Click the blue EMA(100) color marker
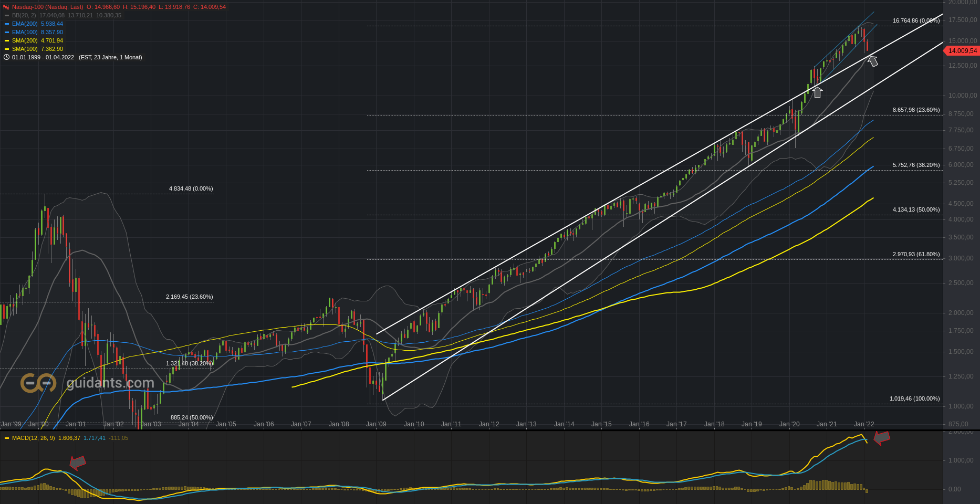 (7, 33)
